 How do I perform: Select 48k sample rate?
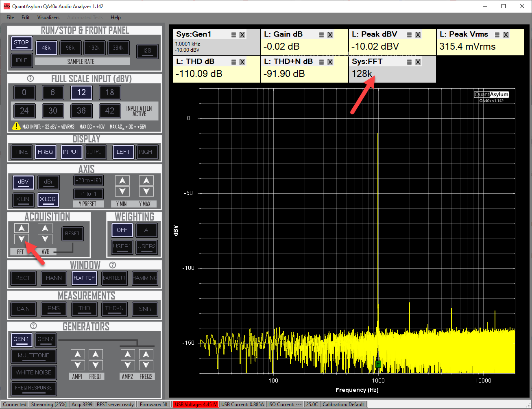46,48
